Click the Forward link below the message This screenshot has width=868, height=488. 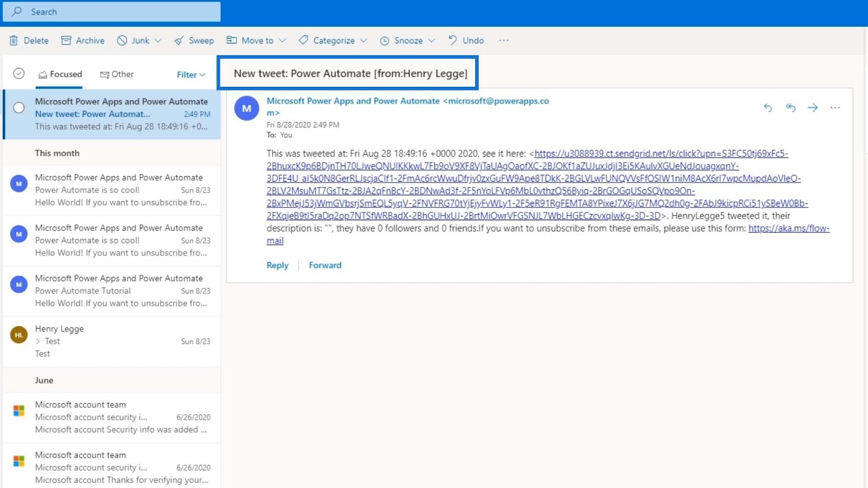[325, 265]
